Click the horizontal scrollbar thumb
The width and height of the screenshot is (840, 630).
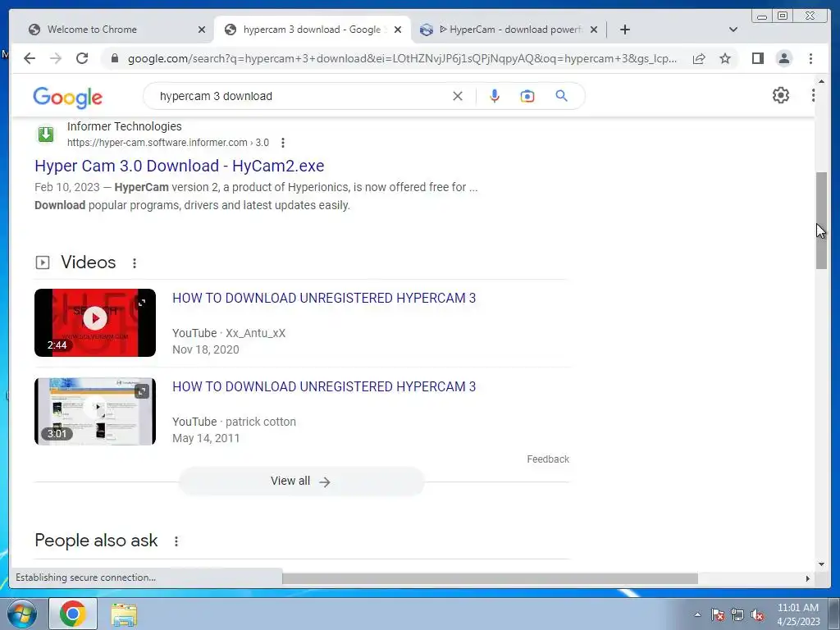pyautogui.click(x=490, y=578)
